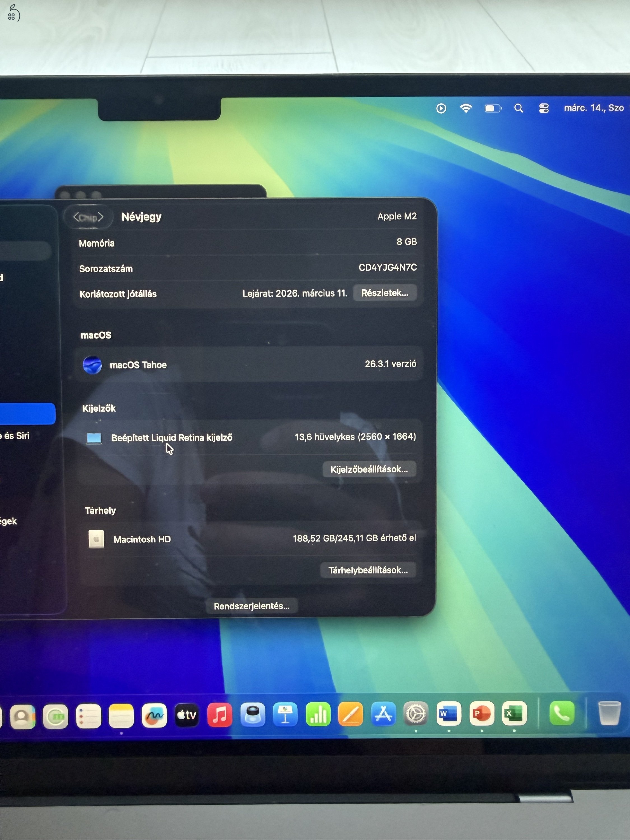Image resolution: width=630 pixels, height=840 pixels.
Task: Click System Settings gear in the Dock
Action: (416, 714)
